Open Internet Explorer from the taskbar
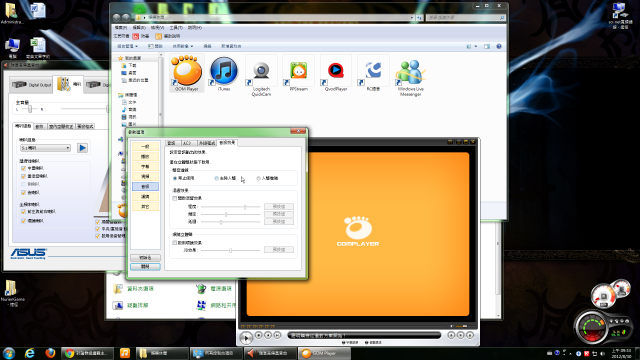 tap(29, 353)
